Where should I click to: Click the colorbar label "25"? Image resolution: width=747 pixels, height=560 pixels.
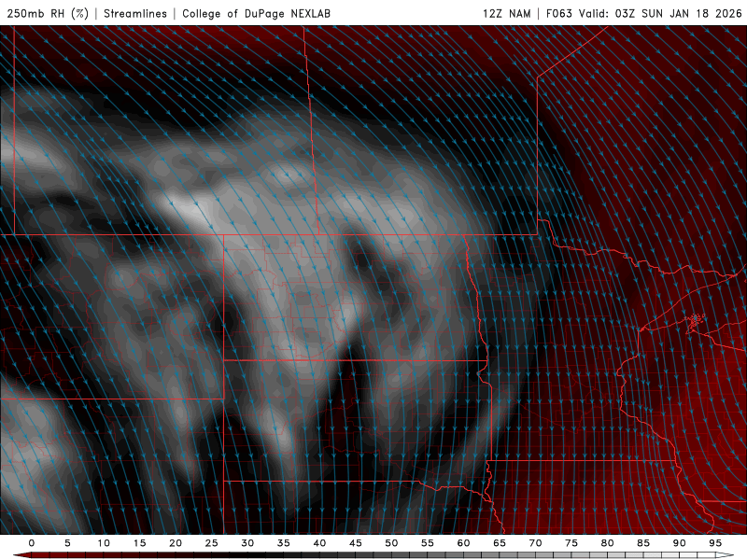pos(212,543)
